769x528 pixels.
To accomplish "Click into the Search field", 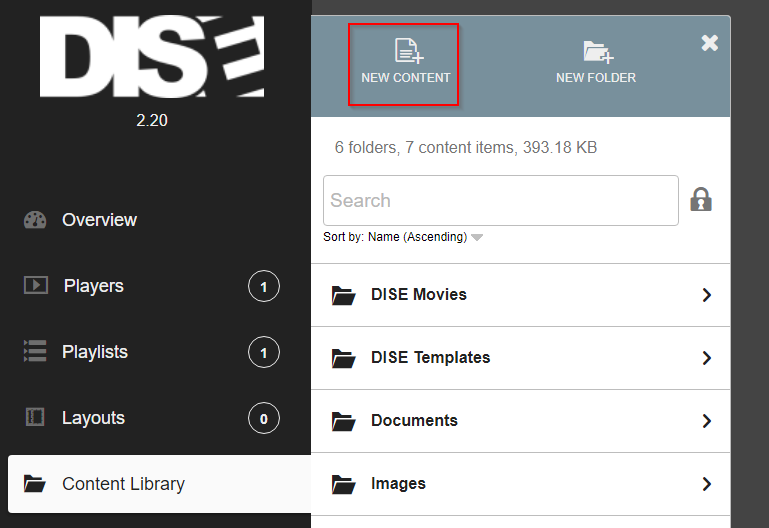I will (501, 201).
